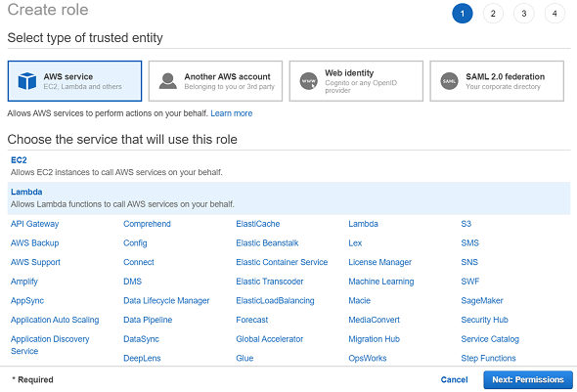Choose the Web identity entity card
The image size is (577, 392).
356,81
